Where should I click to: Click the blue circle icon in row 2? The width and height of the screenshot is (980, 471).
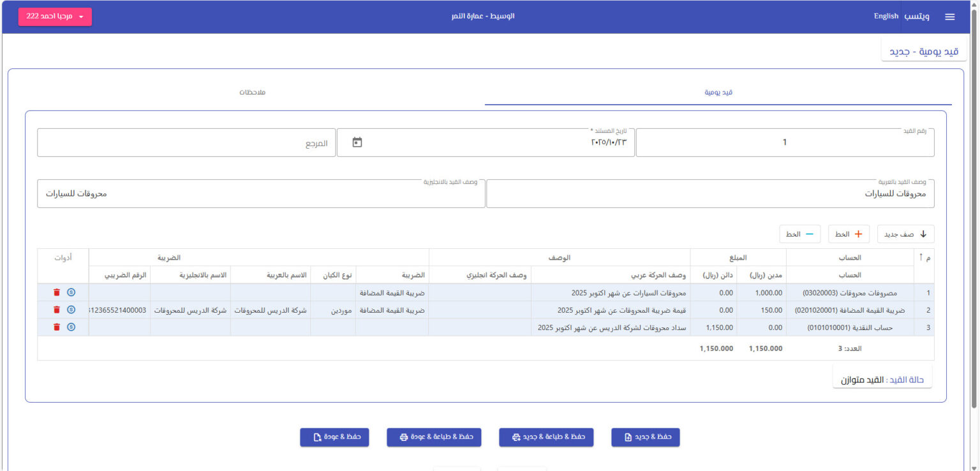click(71, 310)
